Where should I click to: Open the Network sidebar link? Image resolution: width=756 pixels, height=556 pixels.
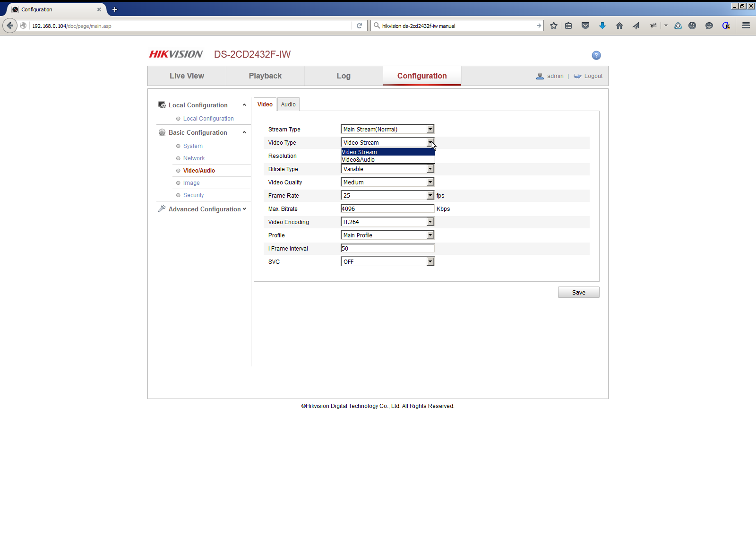pos(194,158)
